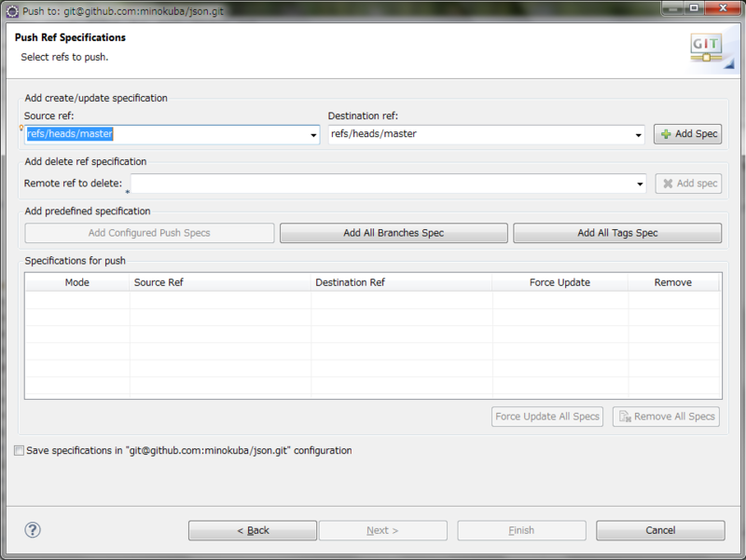The image size is (746, 560).
Task: Click the Force Update column header
Action: point(560,282)
